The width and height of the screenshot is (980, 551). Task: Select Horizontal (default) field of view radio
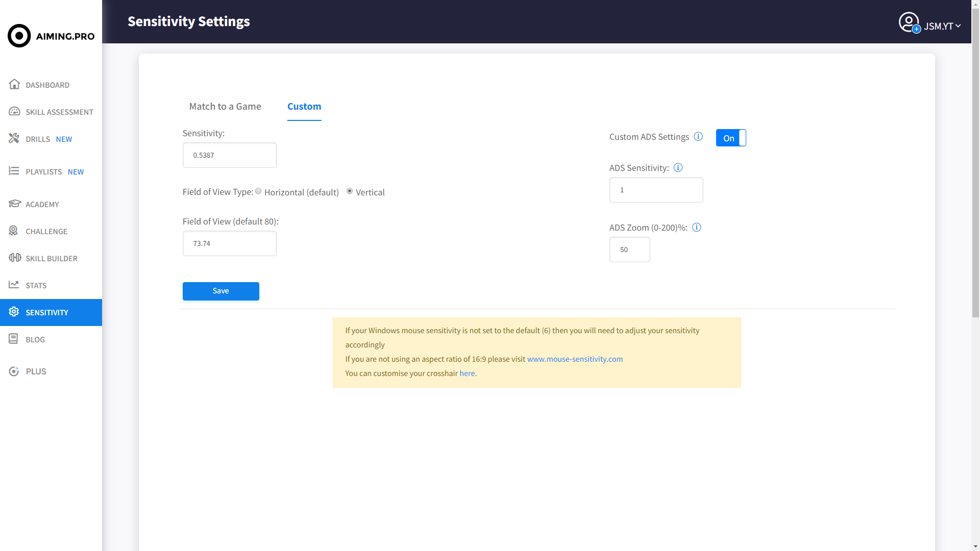tap(258, 191)
